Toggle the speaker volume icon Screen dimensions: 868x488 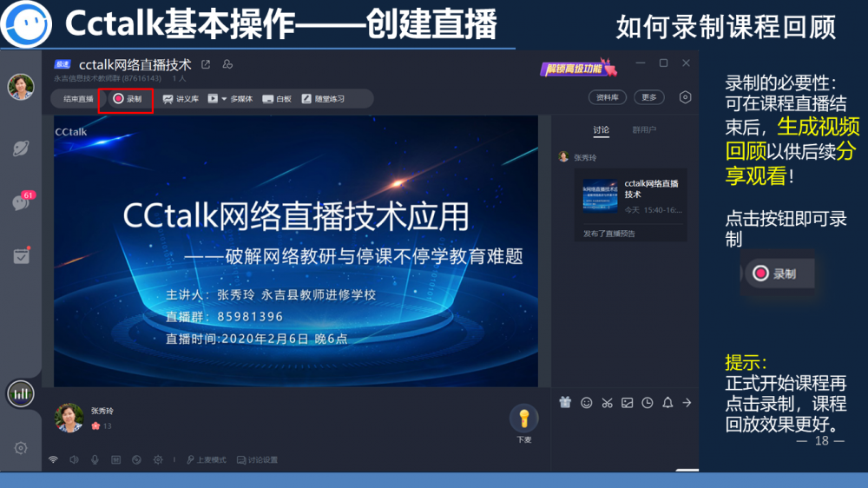click(x=74, y=459)
